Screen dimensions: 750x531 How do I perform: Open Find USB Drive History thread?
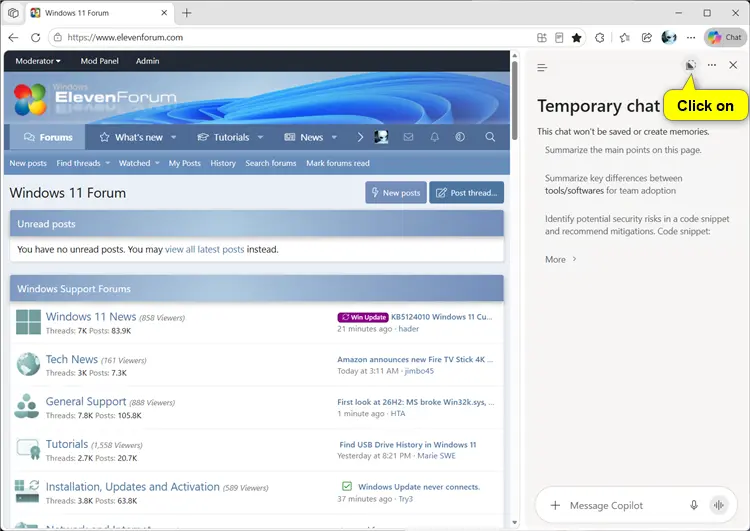(x=408, y=444)
